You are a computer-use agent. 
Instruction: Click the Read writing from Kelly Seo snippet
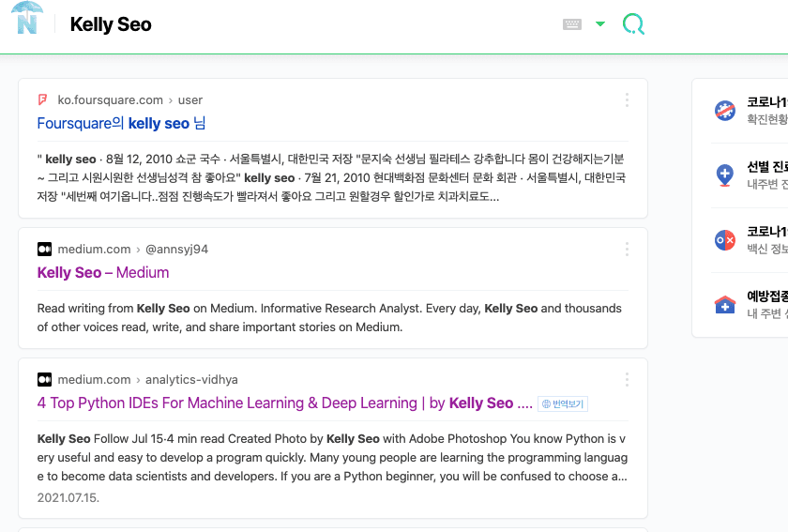click(329, 317)
